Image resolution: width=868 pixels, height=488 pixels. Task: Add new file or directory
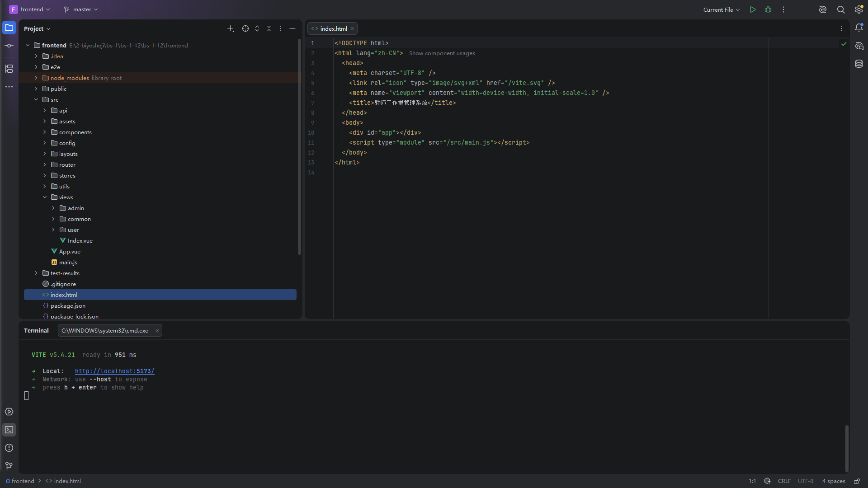click(231, 28)
